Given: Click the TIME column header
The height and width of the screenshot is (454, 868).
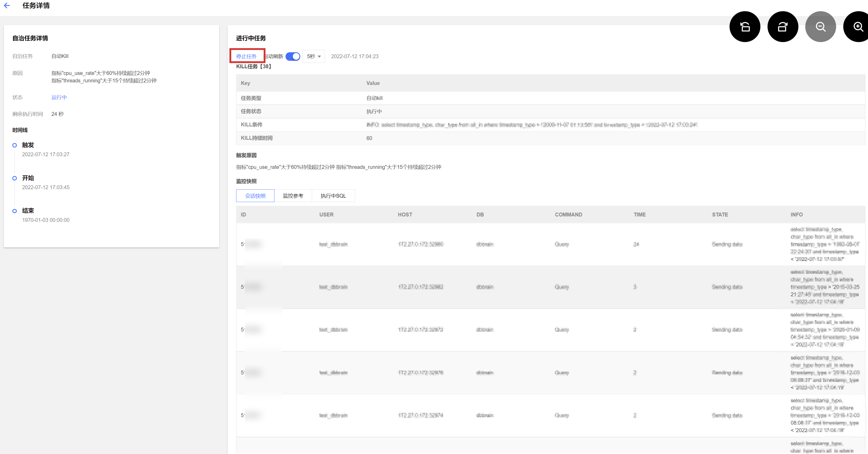Looking at the screenshot, I should pos(640,215).
